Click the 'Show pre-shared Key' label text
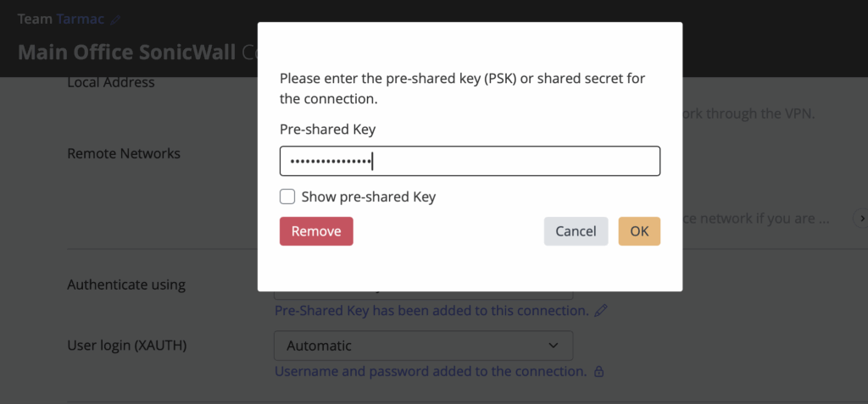This screenshot has width=868, height=404. pos(368,197)
